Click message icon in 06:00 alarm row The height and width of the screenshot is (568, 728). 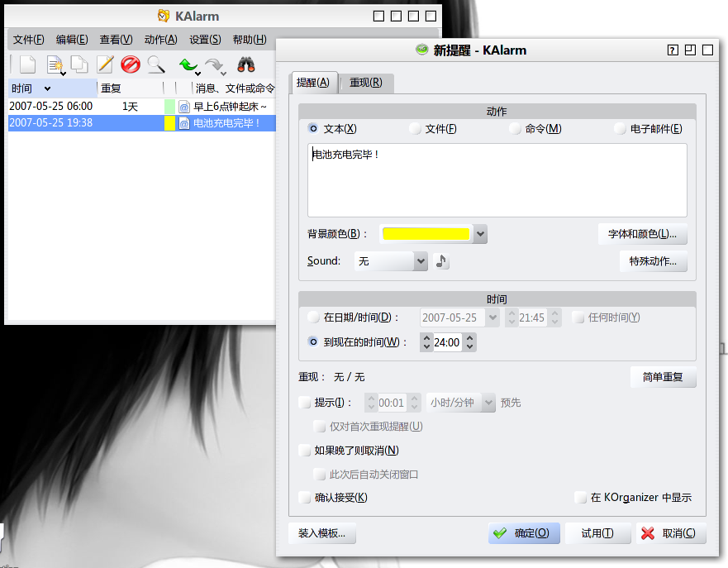click(184, 107)
